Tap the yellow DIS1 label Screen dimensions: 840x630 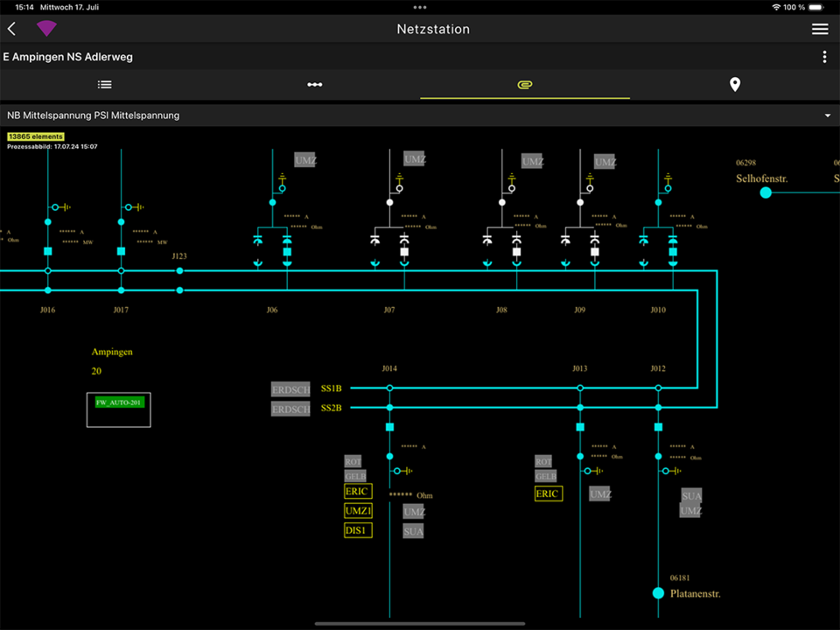click(358, 530)
